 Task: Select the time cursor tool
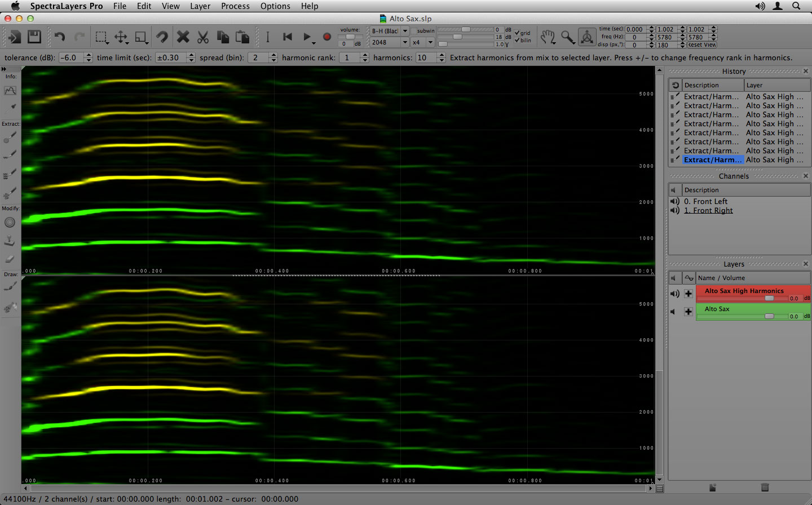click(268, 37)
